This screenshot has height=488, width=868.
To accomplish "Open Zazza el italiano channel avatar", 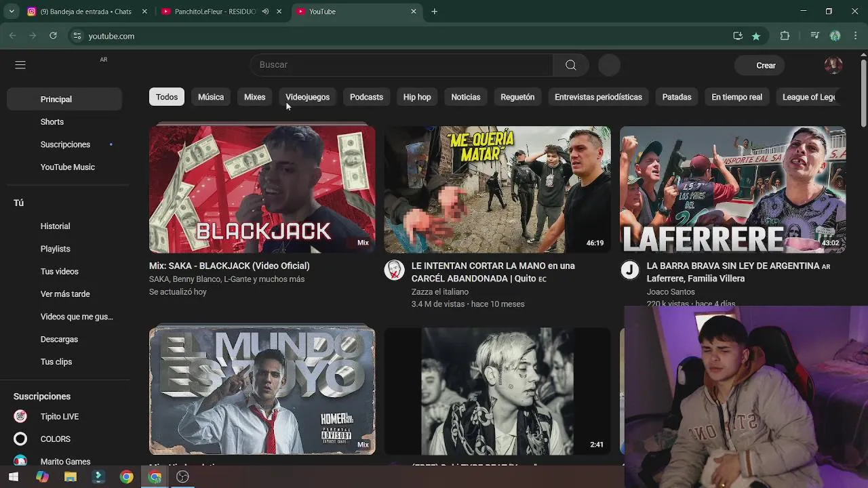I will [394, 270].
